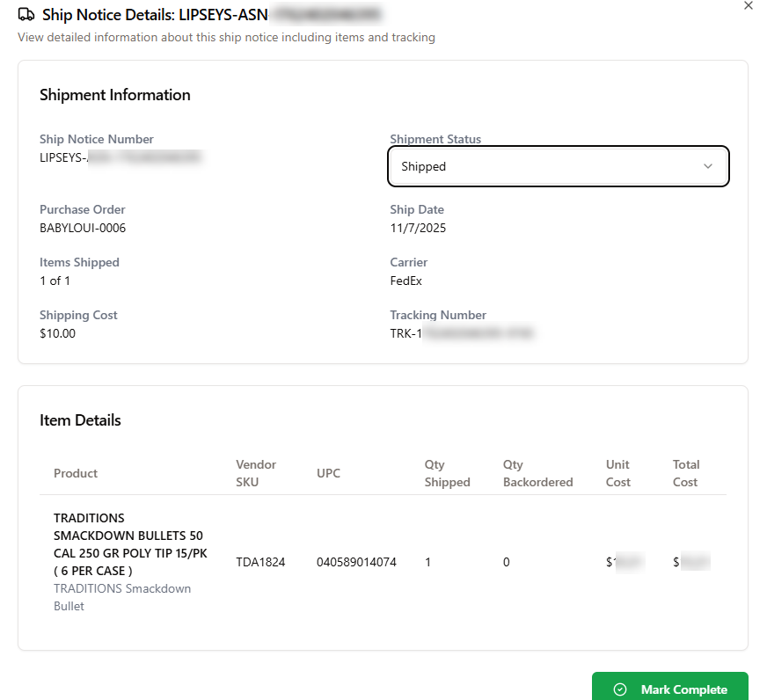
Task: Click the Product column header
Action: (x=76, y=473)
